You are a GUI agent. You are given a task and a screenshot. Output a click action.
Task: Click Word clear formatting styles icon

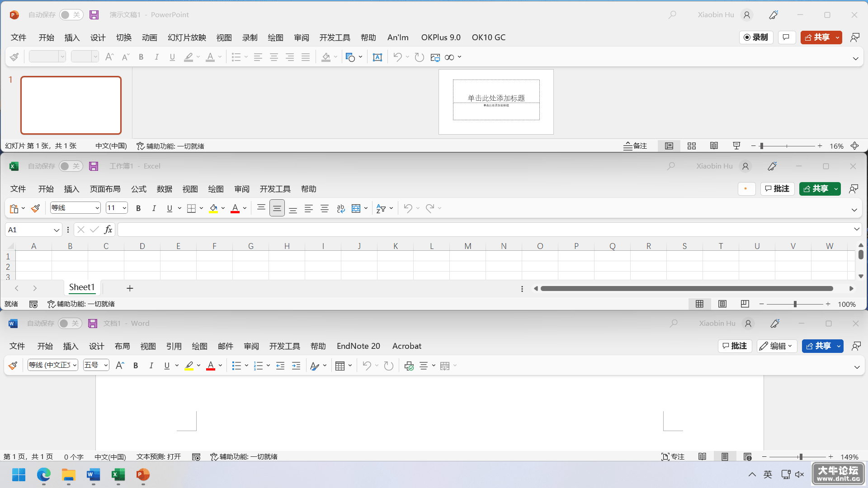coord(315,366)
